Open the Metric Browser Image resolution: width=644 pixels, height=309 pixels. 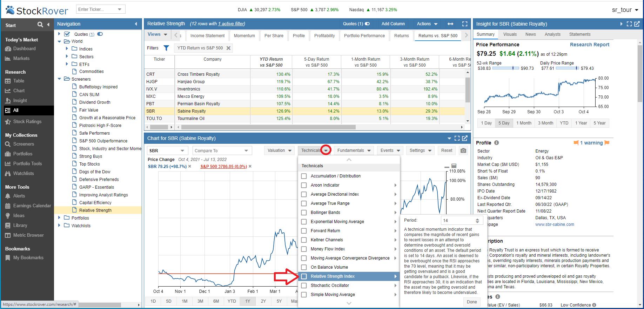pyautogui.click(x=24, y=235)
